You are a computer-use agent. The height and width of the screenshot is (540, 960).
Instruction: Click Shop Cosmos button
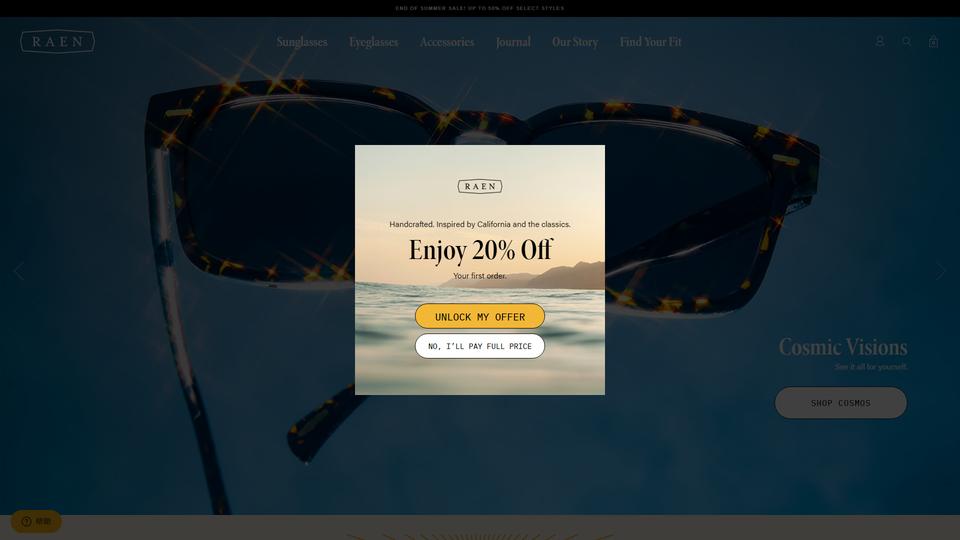841,403
